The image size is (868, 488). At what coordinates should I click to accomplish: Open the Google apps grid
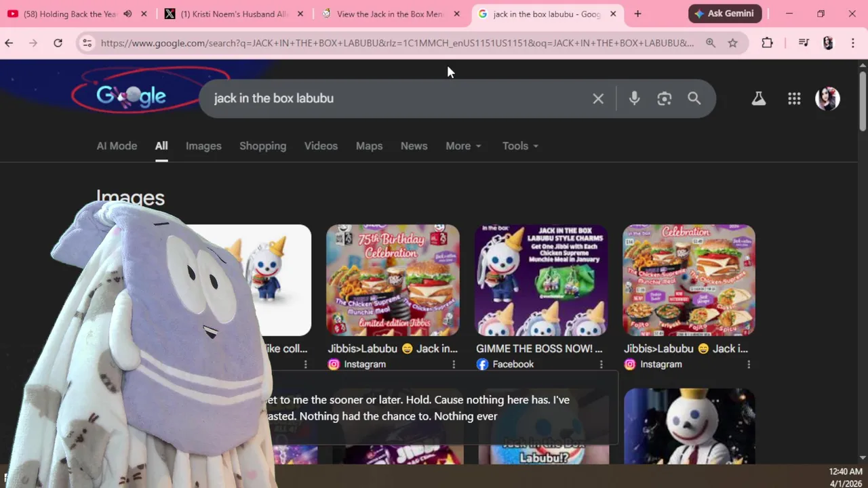[794, 98]
